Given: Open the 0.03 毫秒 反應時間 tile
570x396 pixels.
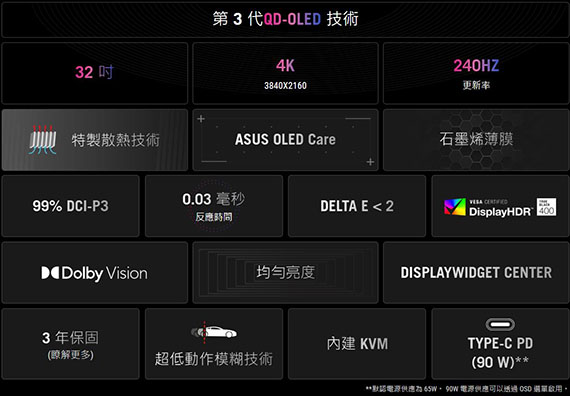Looking at the screenshot, I should coord(214,206).
